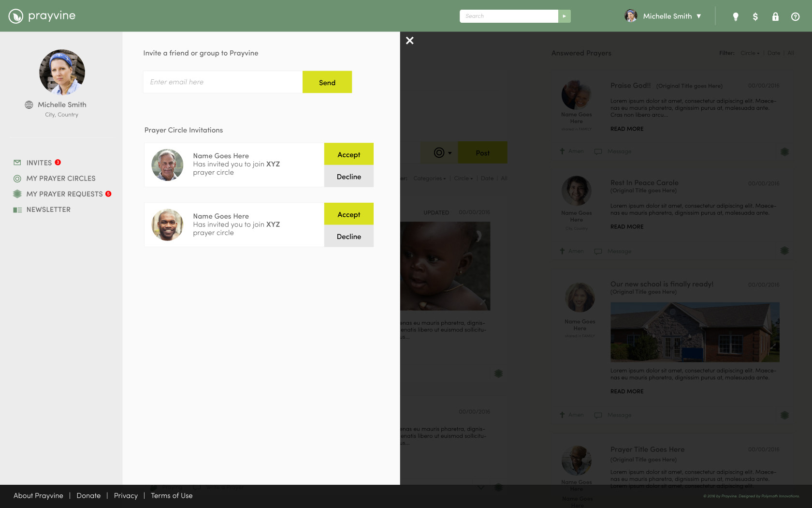Click the Prayvine leaf logo

pyautogui.click(x=16, y=16)
